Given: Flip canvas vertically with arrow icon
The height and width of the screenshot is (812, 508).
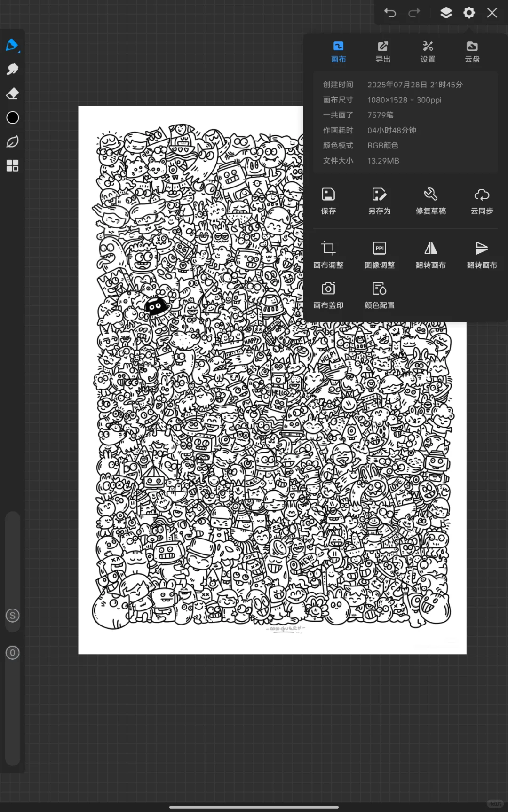Looking at the screenshot, I should (482, 255).
